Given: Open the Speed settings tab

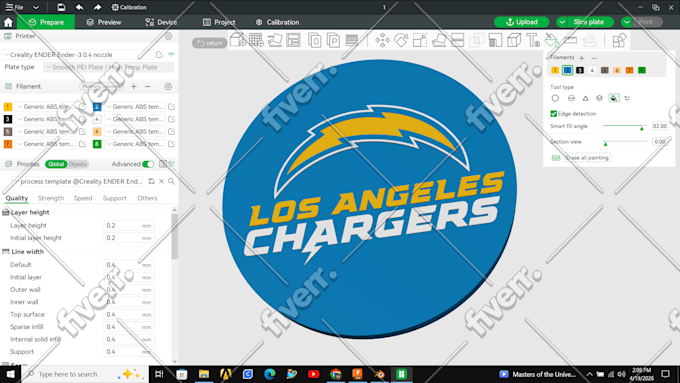Looking at the screenshot, I should coord(83,198).
